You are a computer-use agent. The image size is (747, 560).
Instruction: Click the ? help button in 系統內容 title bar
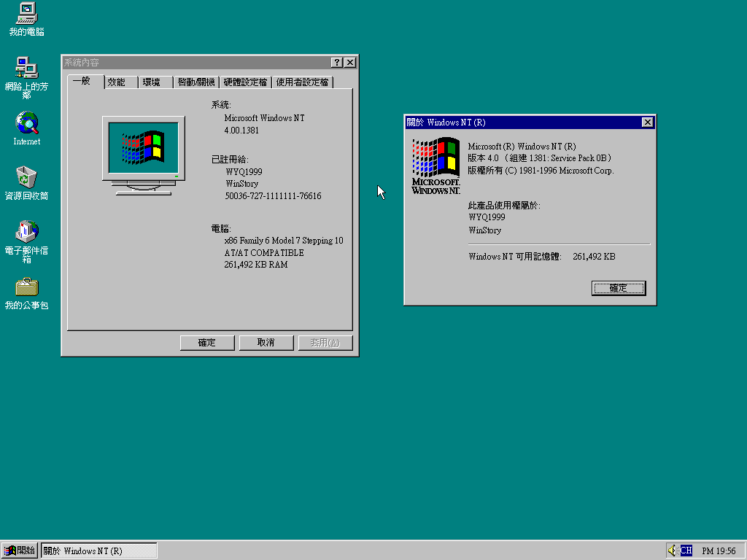click(336, 63)
